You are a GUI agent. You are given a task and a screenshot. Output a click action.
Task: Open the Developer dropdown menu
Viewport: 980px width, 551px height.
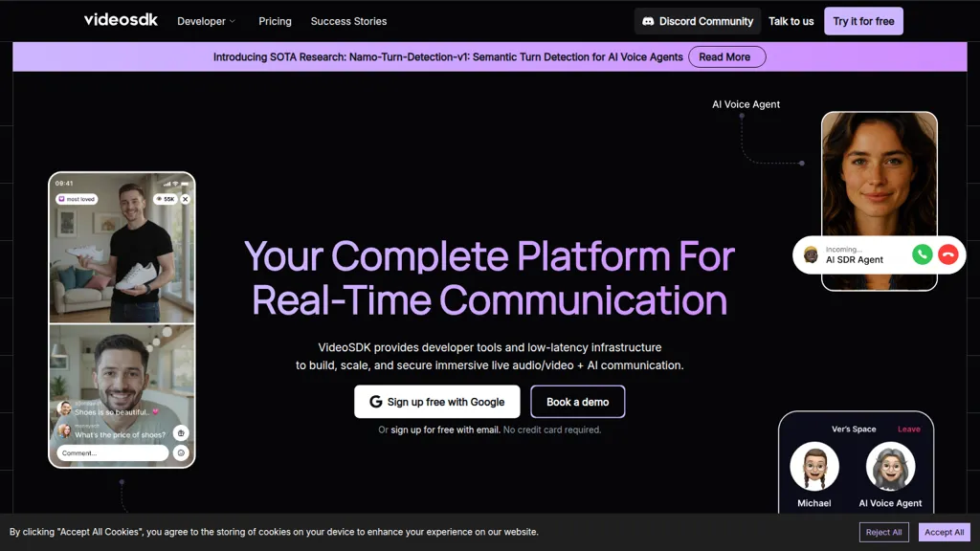pyautogui.click(x=204, y=21)
